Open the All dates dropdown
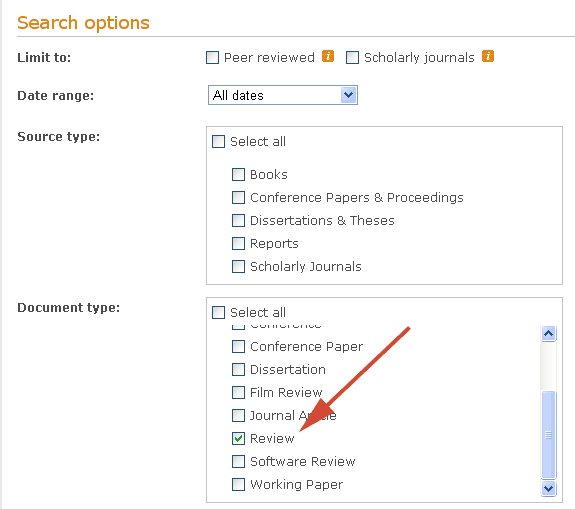 (283, 95)
